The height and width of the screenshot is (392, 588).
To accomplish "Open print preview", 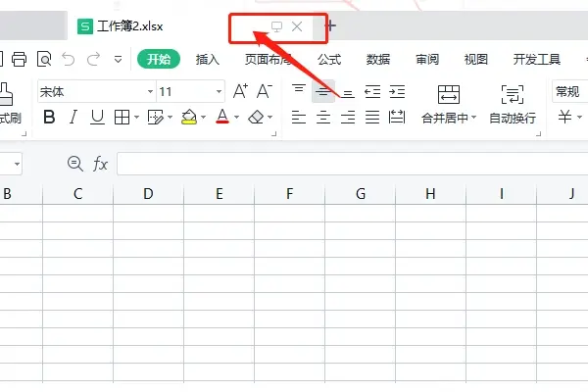I will click(x=43, y=60).
